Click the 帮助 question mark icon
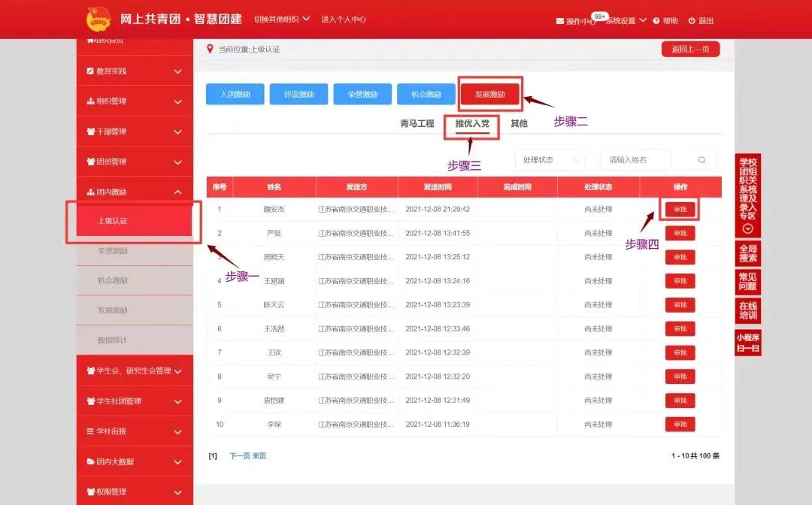The width and height of the screenshot is (812, 505). point(656,21)
